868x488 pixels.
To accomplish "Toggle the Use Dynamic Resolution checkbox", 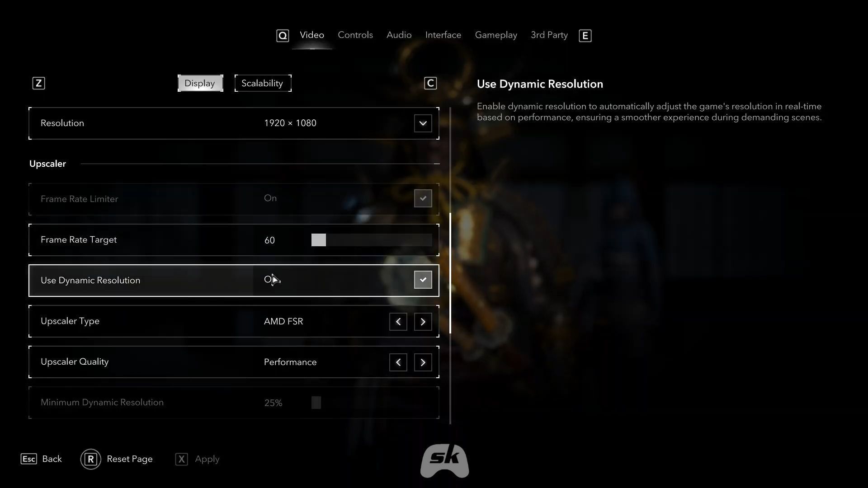I will [423, 280].
